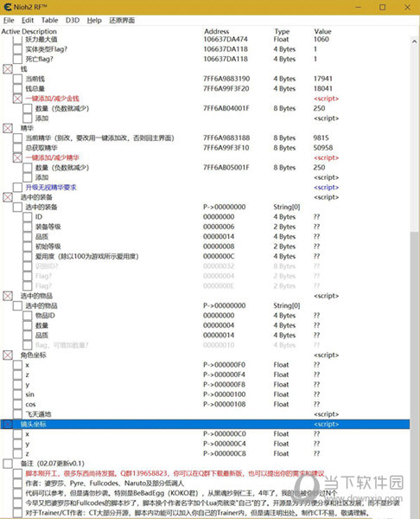
Task: Select address 7FF6A9883190
Action: pyautogui.click(x=226, y=79)
